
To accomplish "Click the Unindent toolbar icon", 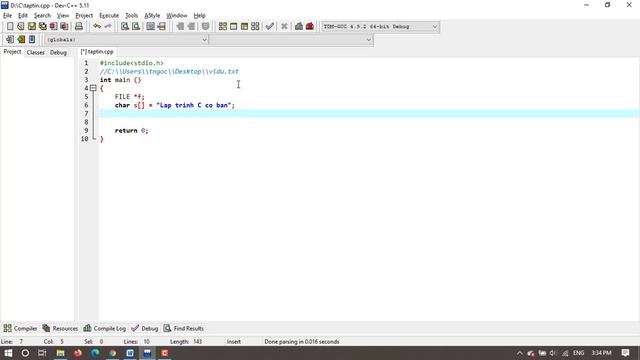I will click(x=191, y=27).
